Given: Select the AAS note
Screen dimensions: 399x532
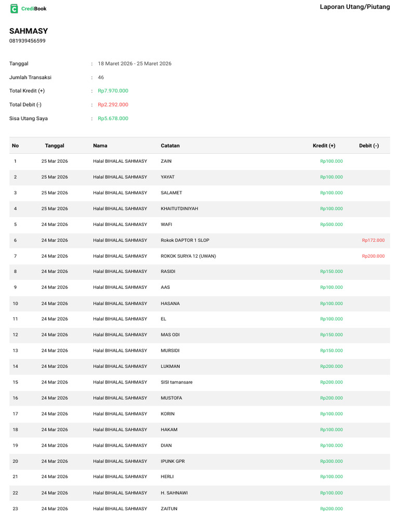Looking at the screenshot, I should pyautogui.click(x=165, y=287).
